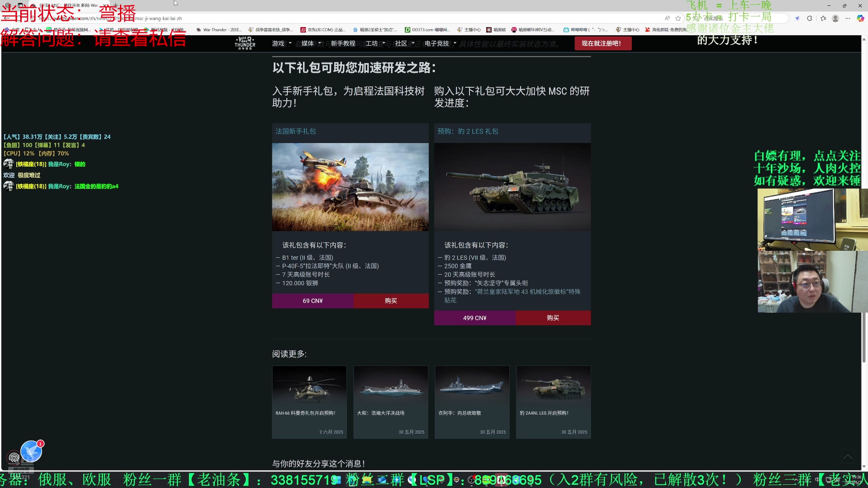This screenshot has width=868, height=488.
Task: Click the blue bird app floating icon
Action: click(31, 451)
